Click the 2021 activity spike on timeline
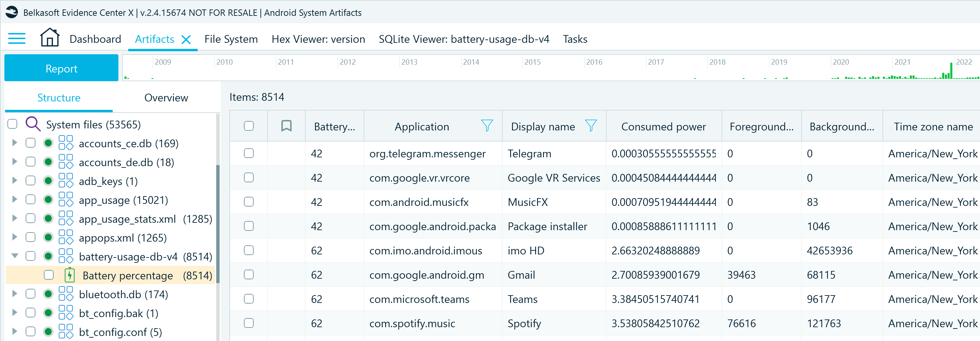The image size is (980, 341). pyautogui.click(x=951, y=71)
